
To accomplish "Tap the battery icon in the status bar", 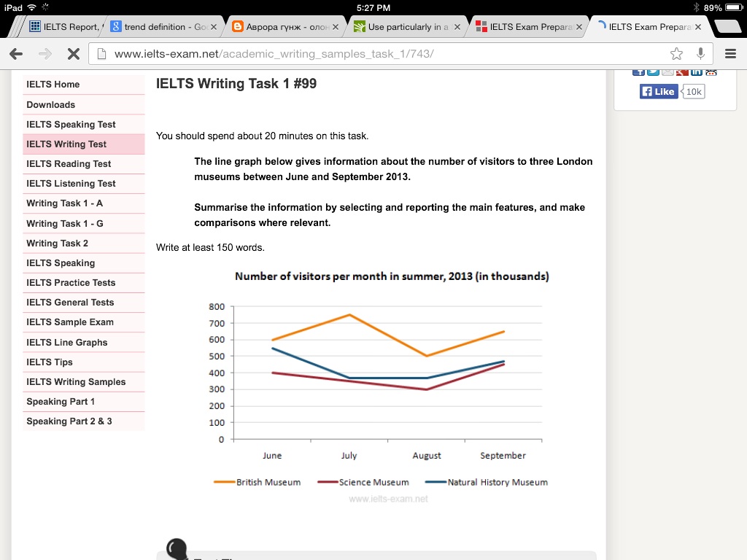I will pos(734,7).
